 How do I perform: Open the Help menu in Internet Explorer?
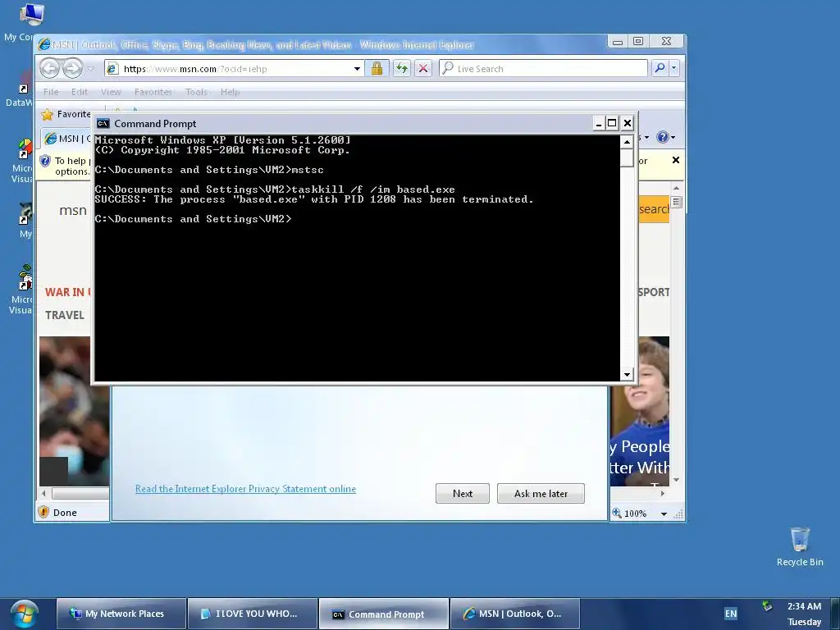[230, 92]
